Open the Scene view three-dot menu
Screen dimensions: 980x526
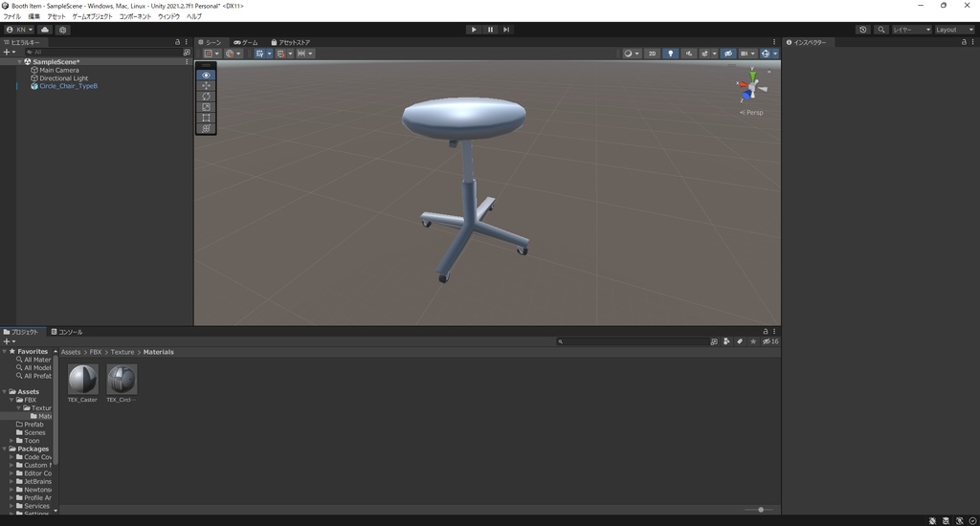(774, 42)
